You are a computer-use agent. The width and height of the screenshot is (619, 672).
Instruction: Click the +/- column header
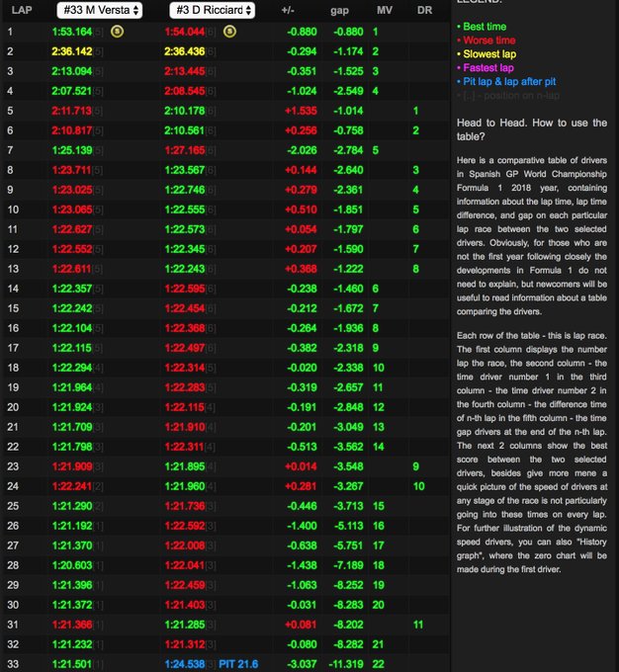click(288, 10)
